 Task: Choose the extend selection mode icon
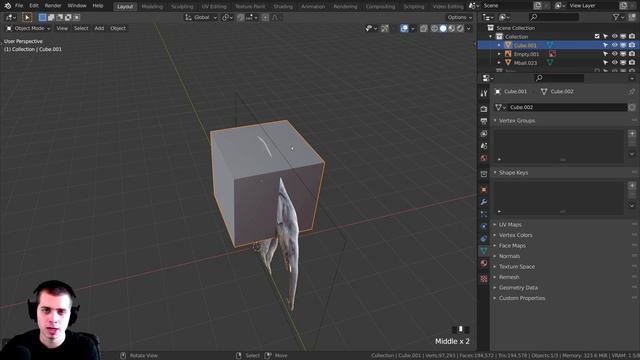pyautogui.click(x=51, y=18)
